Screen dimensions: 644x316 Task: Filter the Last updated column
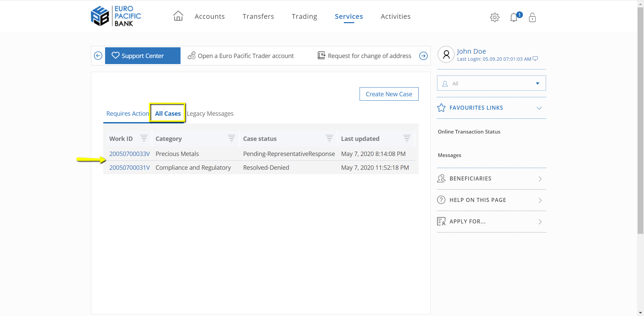click(x=407, y=138)
